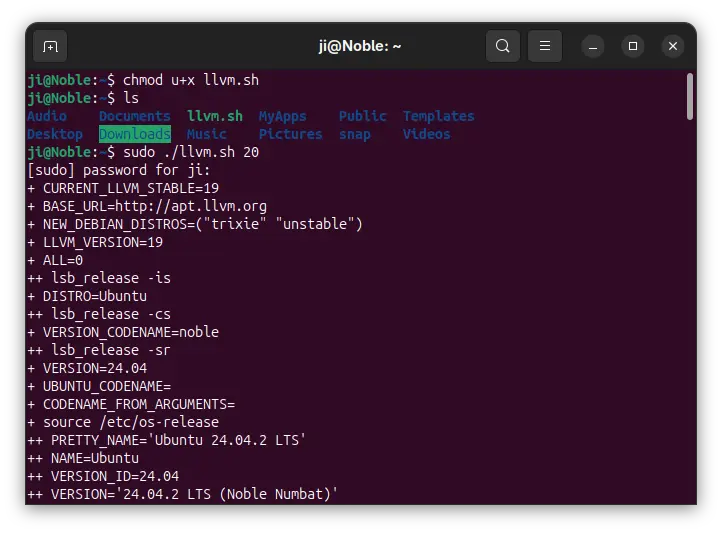
Task: Click the lsb_release -is line
Action: [x=99, y=278]
